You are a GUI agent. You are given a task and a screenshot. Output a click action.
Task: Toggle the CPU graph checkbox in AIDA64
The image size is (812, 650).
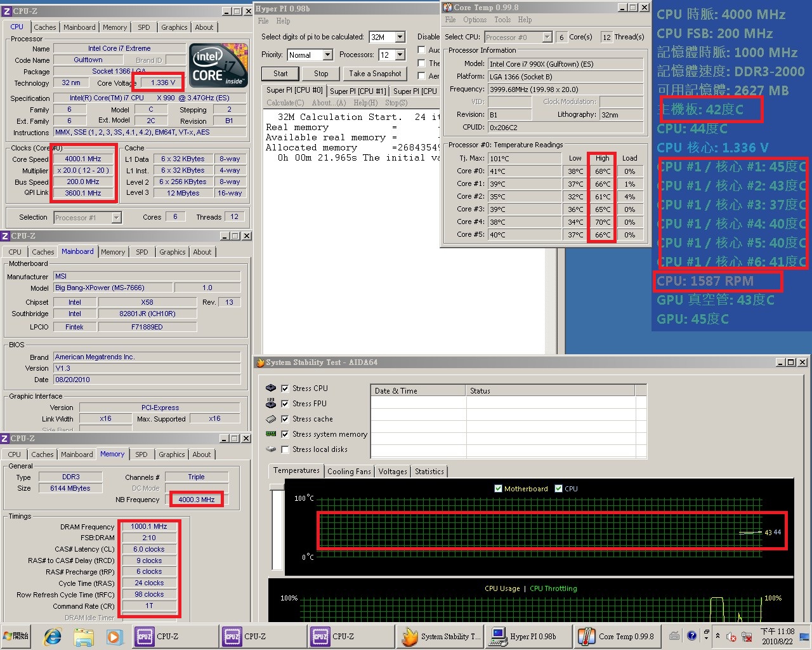point(558,489)
